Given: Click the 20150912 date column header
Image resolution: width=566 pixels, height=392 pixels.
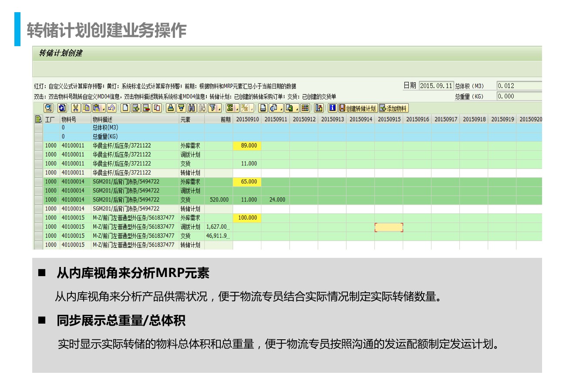Looking at the screenshot, I should pyautogui.click(x=303, y=119).
